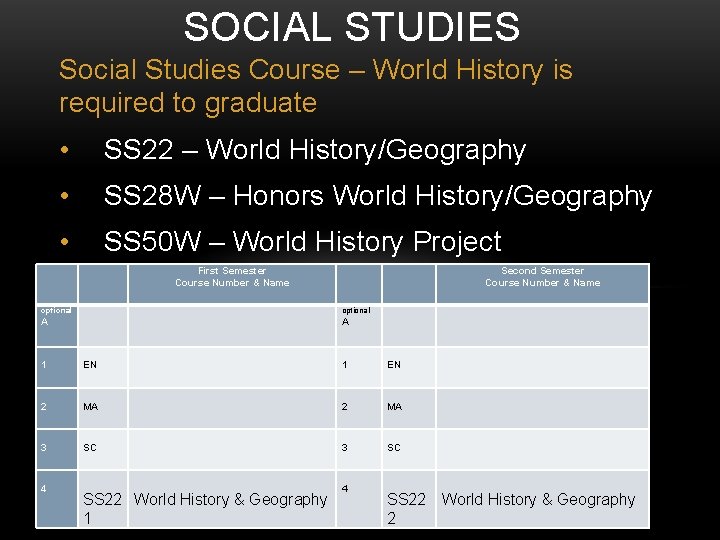
Task: Click the First Semester Course Number & Name header
Action: [x=232, y=284]
